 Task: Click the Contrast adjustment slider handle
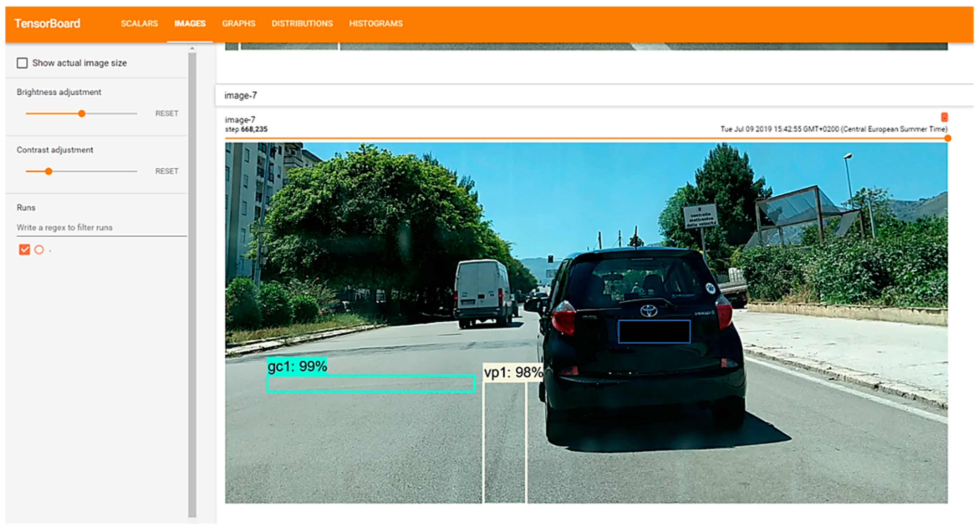[x=48, y=171]
